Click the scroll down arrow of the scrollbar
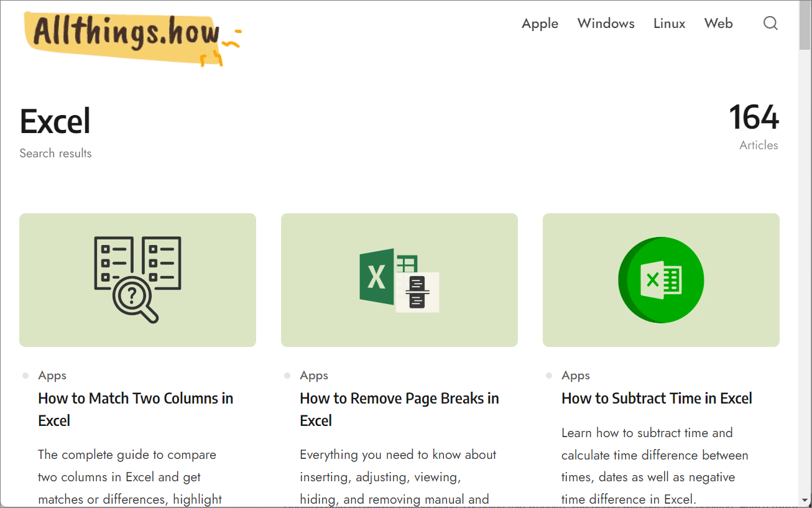812x508 pixels. [x=805, y=501]
